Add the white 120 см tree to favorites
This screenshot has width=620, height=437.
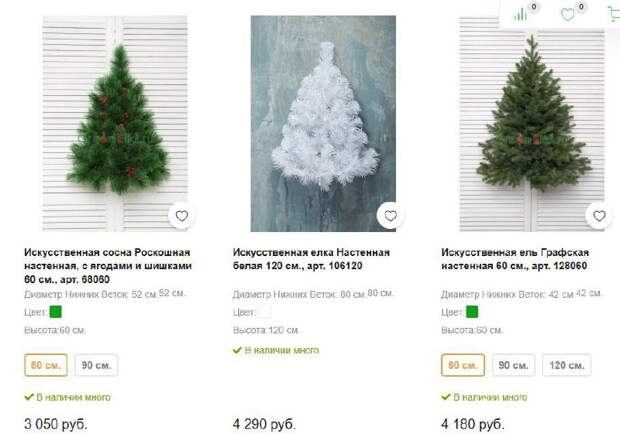(x=390, y=216)
